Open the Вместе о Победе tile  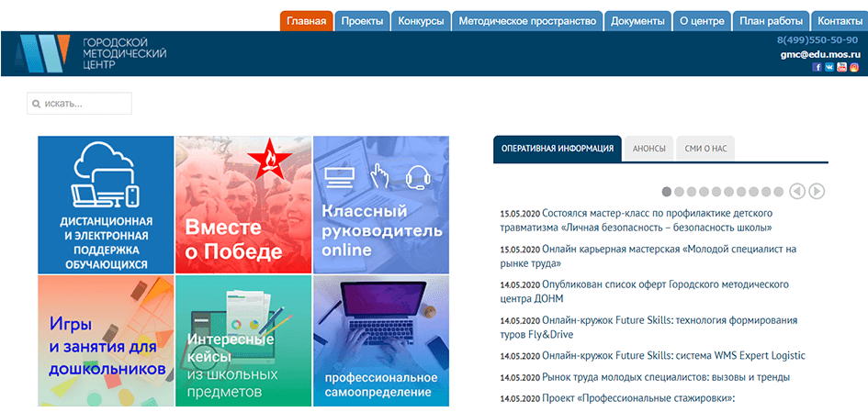tap(243, 205)
